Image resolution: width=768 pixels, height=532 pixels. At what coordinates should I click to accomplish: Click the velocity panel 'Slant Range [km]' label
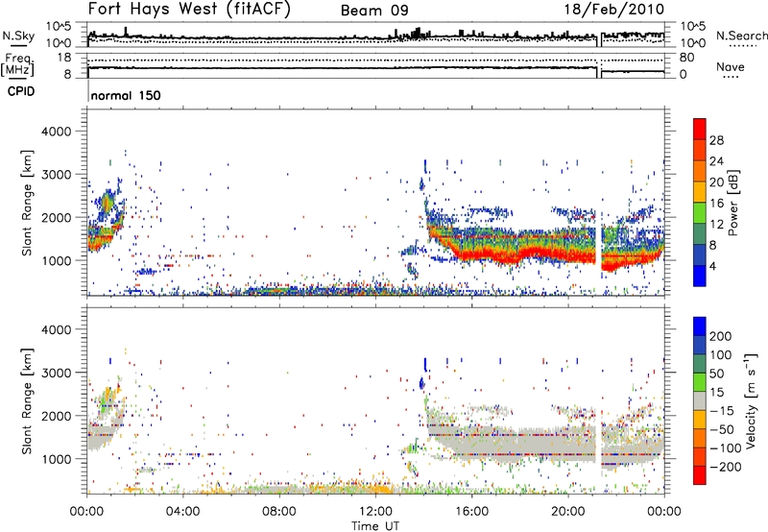[x=27, y=400]
